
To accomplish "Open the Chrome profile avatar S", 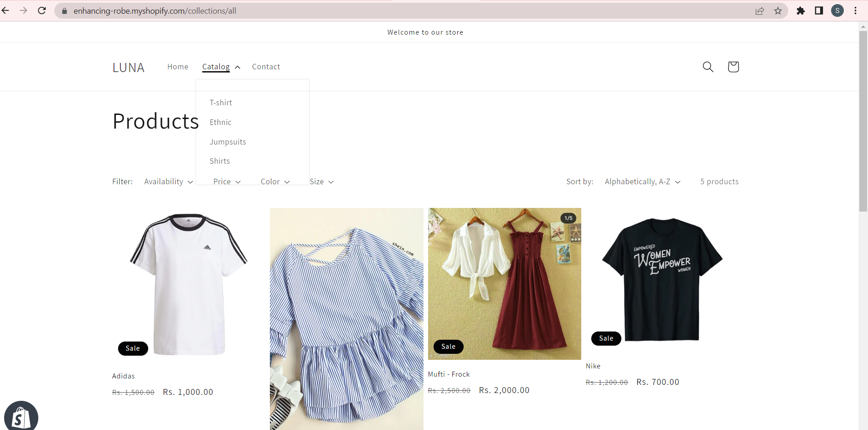I will pos(837,10).
